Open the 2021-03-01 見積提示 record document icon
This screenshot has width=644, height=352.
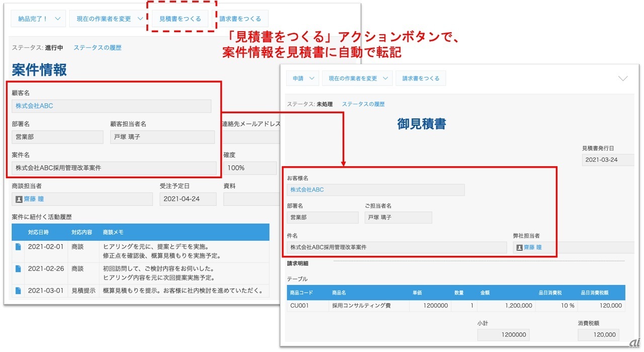[18, 291]
